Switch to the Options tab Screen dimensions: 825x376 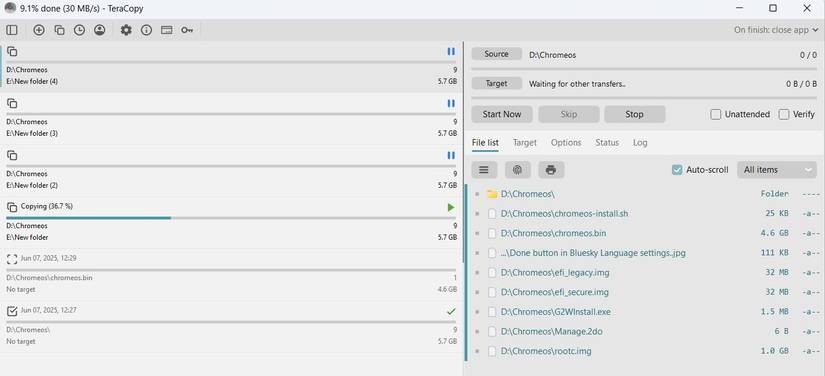[566, 143]
